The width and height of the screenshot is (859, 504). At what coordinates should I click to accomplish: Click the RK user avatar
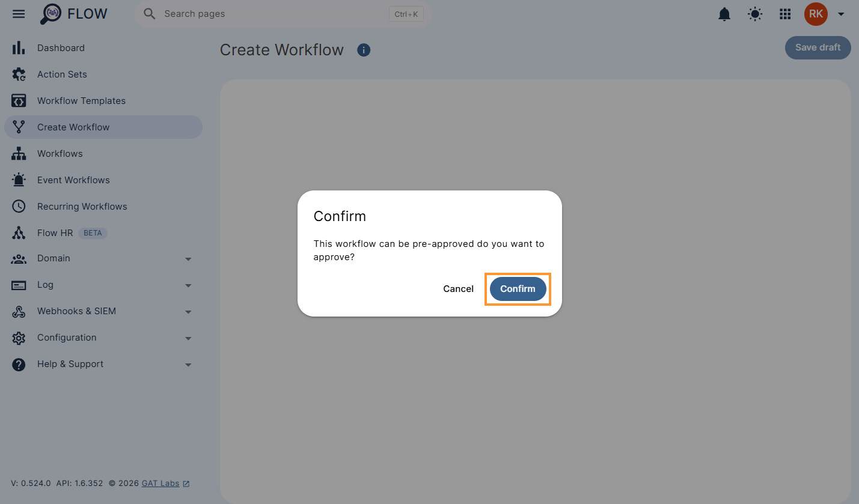[x=816, y=14]
